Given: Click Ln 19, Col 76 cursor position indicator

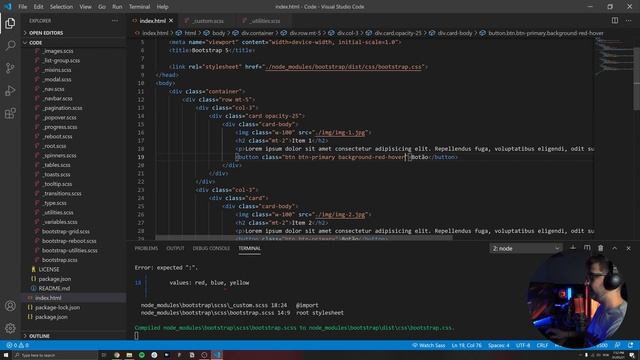Looking at the screenshot, I should point(467,345).
